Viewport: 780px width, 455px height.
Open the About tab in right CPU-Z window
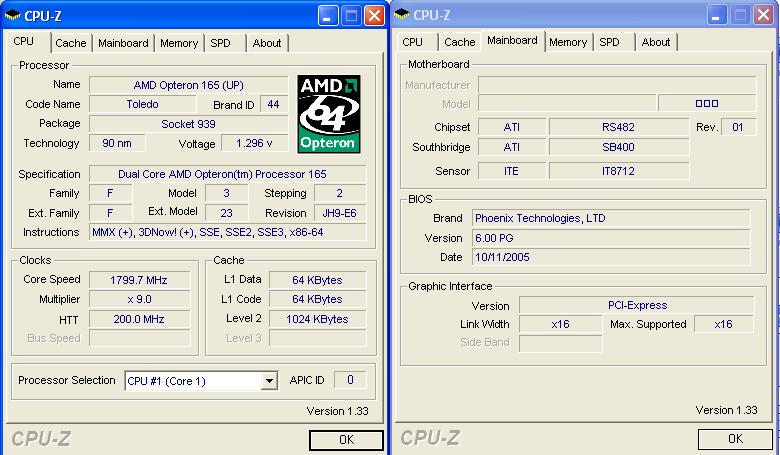click(656, 42)
